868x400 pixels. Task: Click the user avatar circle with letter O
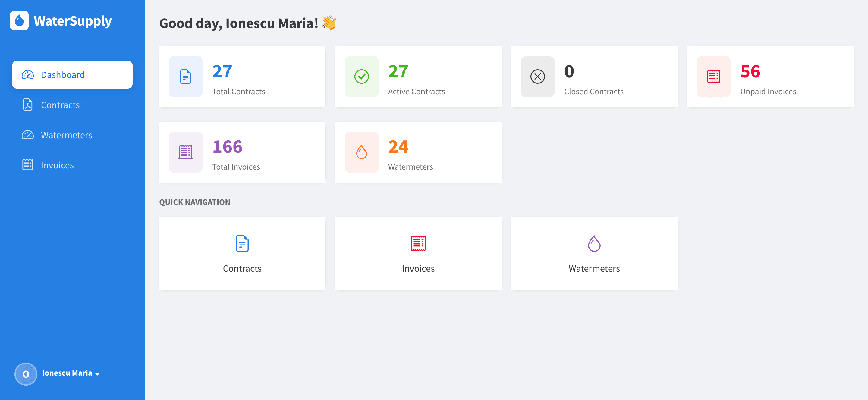click(x=26, y=374)
